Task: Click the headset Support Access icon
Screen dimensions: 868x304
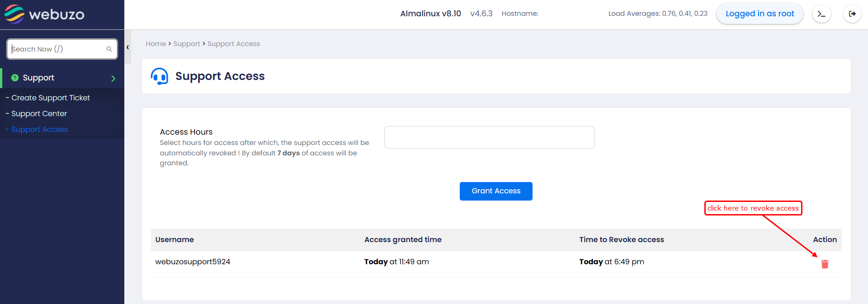Action: (160, 76)
